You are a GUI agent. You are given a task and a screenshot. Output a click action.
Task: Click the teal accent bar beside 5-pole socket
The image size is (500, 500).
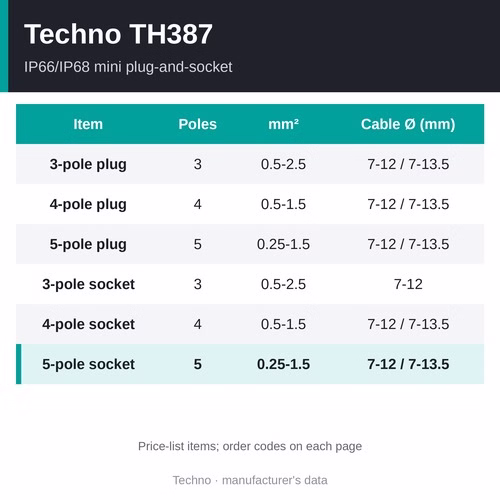19,364
